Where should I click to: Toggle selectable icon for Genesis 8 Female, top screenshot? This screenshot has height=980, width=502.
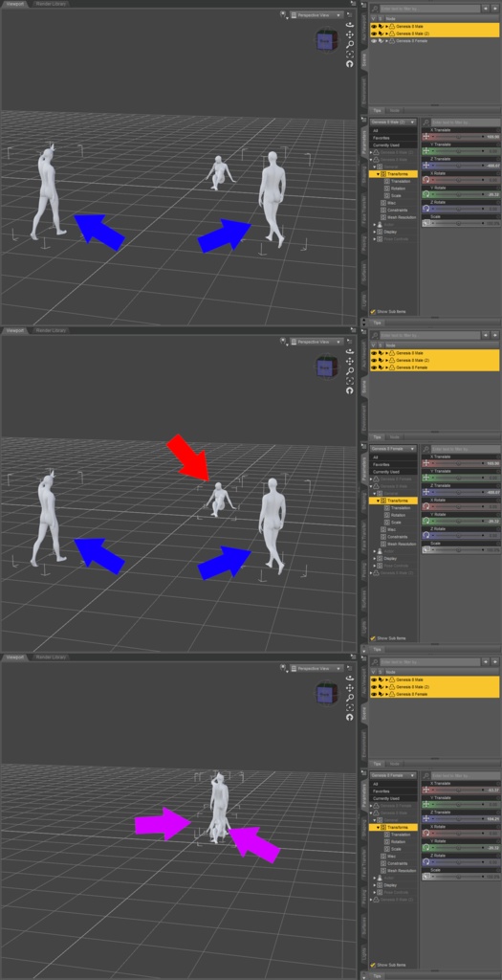[381, 40]
